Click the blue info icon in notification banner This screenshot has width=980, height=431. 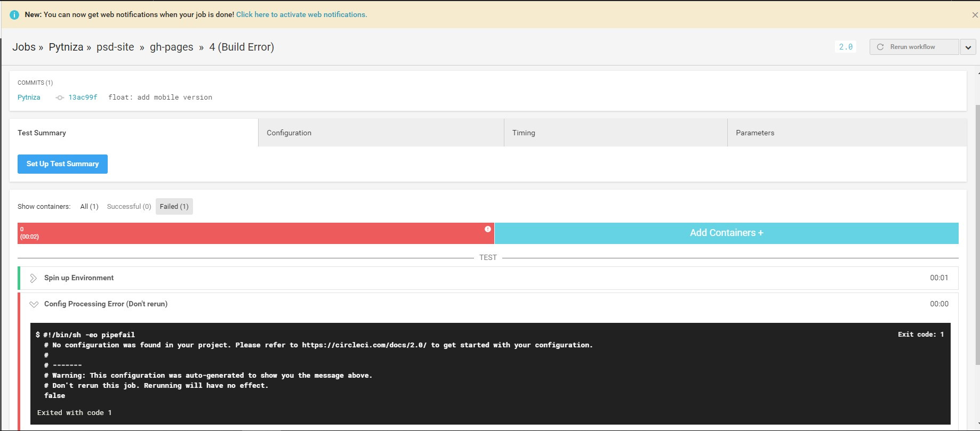(x=14, y=15)
